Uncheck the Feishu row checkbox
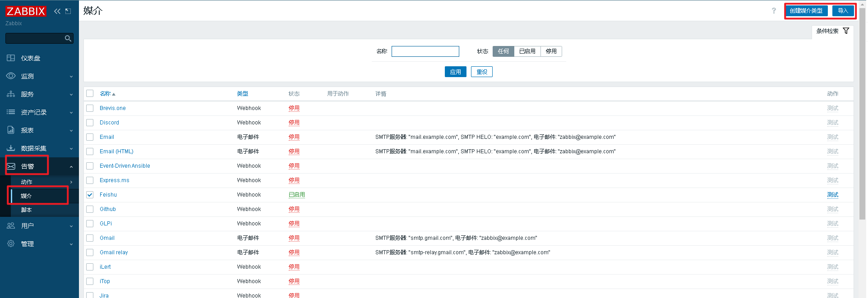Screen dimensions: 868x298 pos(90,195)
